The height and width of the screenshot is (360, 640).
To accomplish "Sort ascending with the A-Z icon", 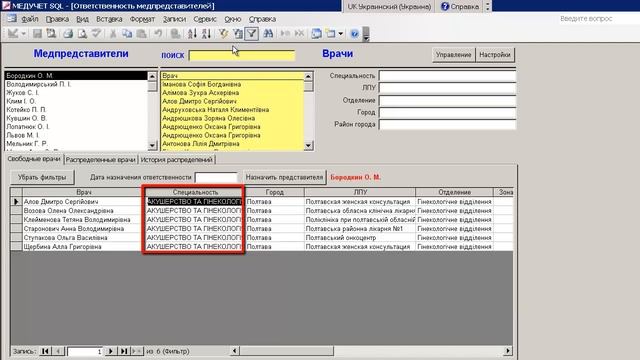I will [192, 33].
